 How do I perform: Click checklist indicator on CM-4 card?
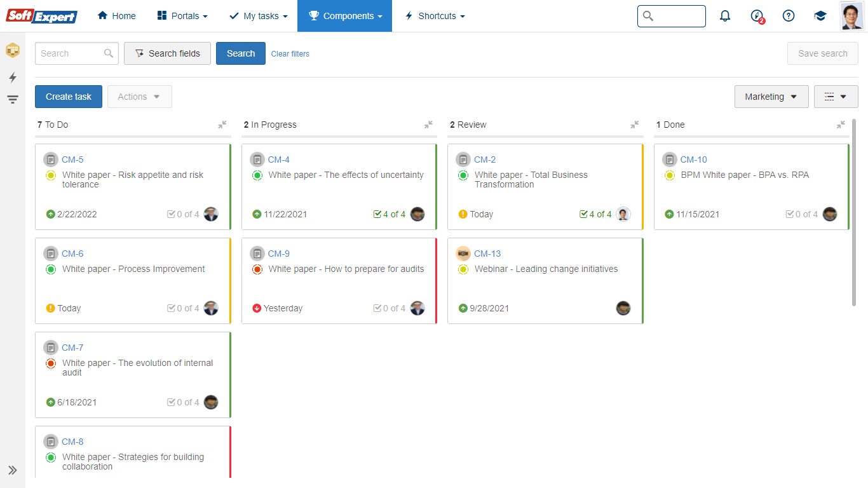coord(389,214)
